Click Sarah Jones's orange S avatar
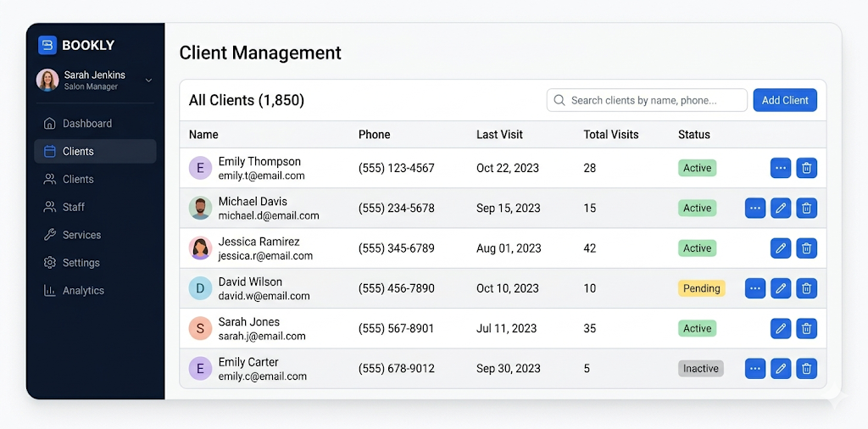 point(200,328)
